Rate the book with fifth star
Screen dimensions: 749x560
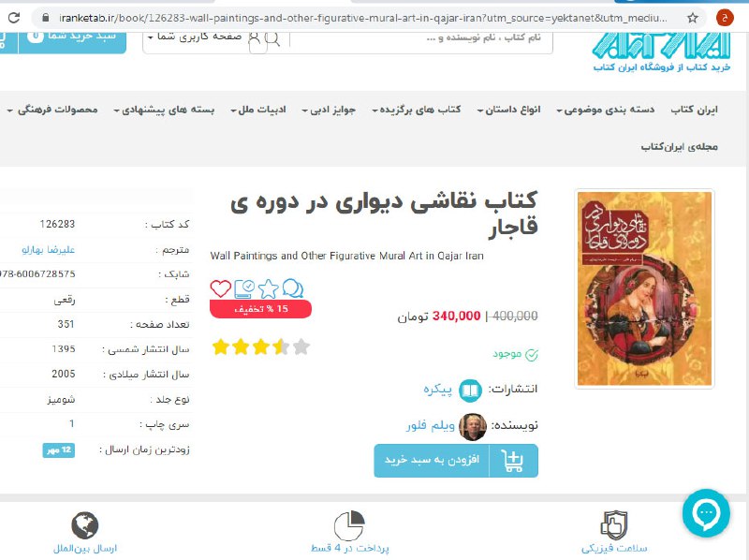point(301,346)
